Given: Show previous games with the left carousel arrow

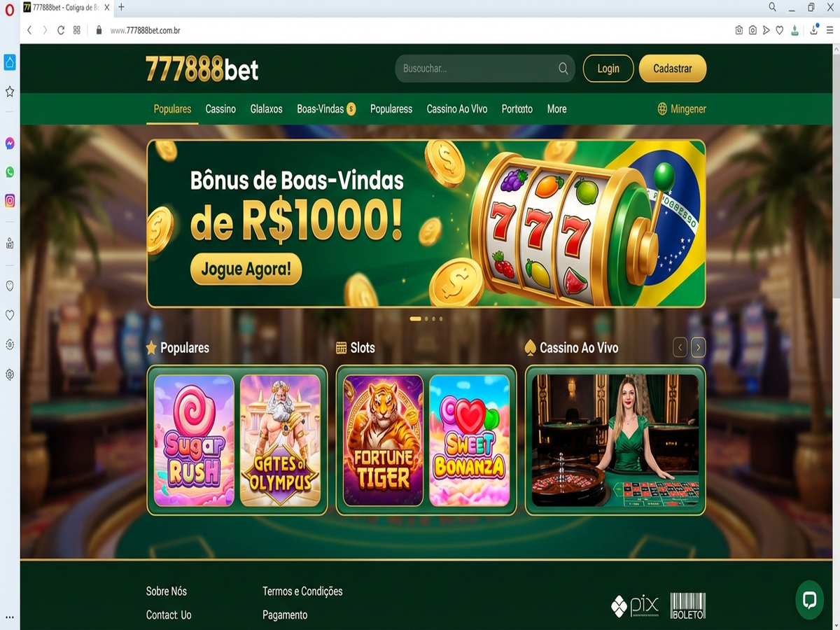Looking at the screenshot, I should [680, 347].
